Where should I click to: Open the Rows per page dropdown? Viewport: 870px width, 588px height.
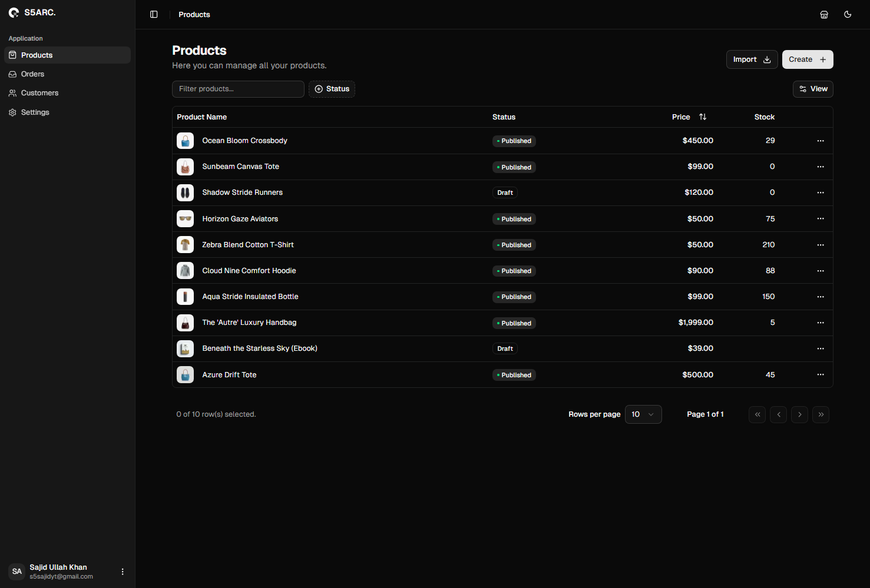[x=643, y=414]
